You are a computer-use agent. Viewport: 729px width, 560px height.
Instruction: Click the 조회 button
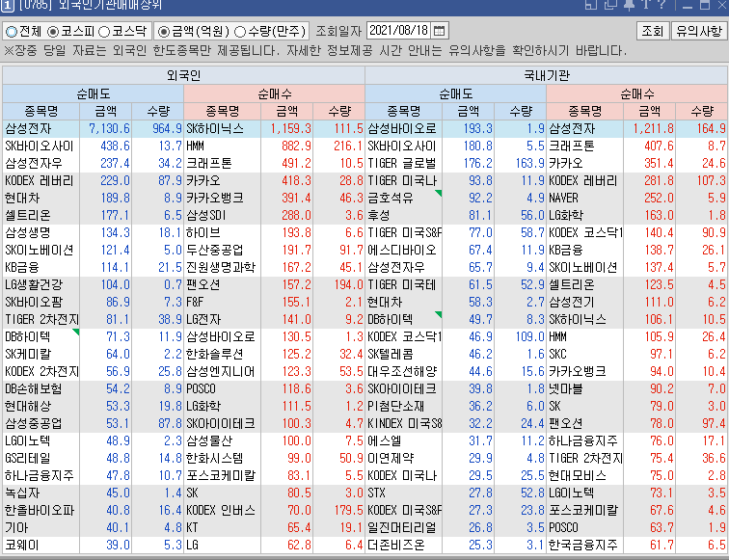pyautogui.click(x=652, y=31)
